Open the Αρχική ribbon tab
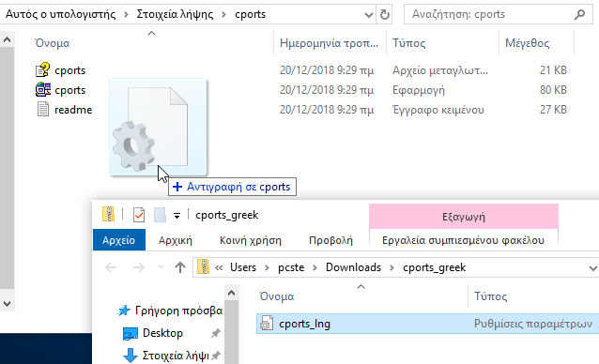The height and width of the screenshot is (364, 599). 176,240
